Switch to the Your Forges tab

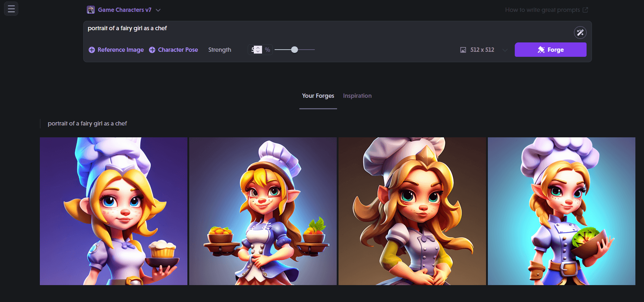tap(318, 96)
